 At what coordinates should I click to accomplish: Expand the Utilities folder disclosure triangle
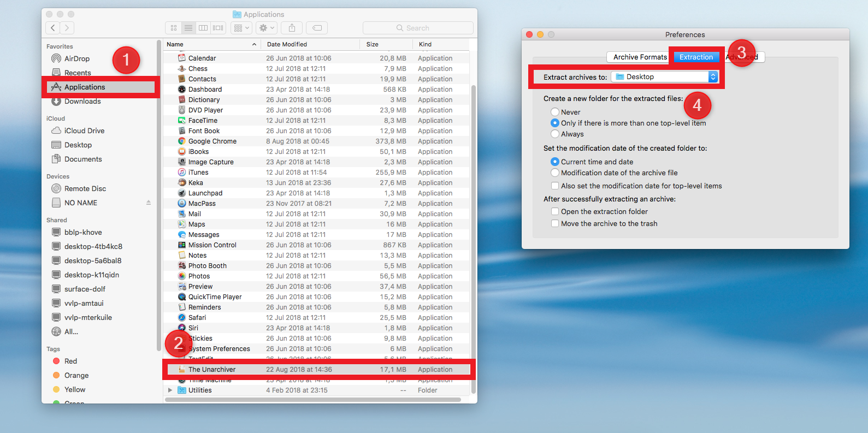pos(170,390)
